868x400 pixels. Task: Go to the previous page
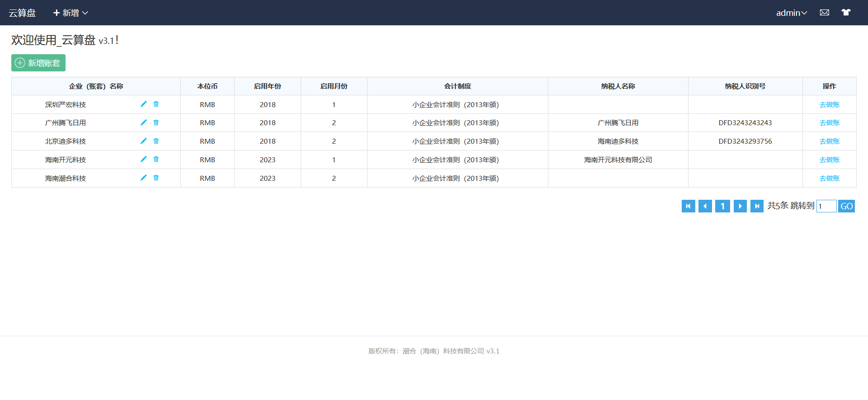(x=705, y=206)
